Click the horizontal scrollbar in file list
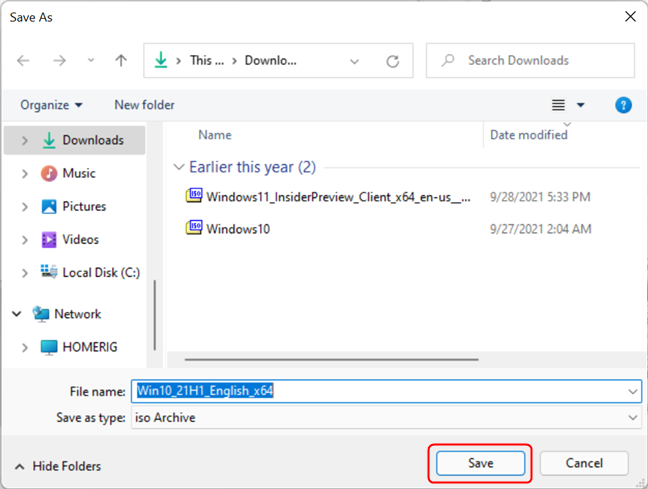Screen dimensions: 648x489 click(x=331, y=360)
